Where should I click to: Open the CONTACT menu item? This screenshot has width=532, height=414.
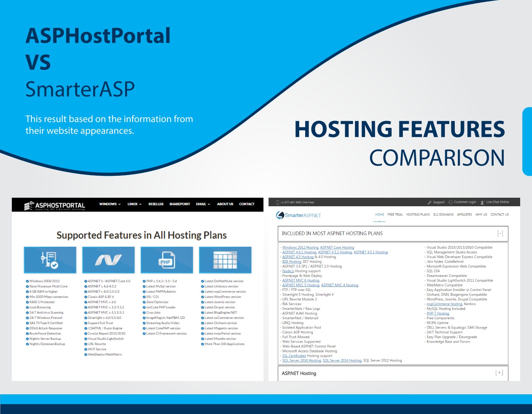247,204
